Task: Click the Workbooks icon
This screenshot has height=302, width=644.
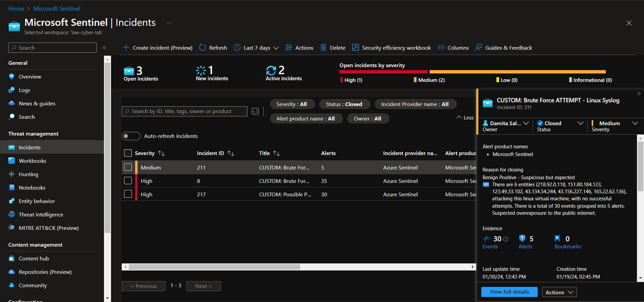Action: [x=12, y=161]
